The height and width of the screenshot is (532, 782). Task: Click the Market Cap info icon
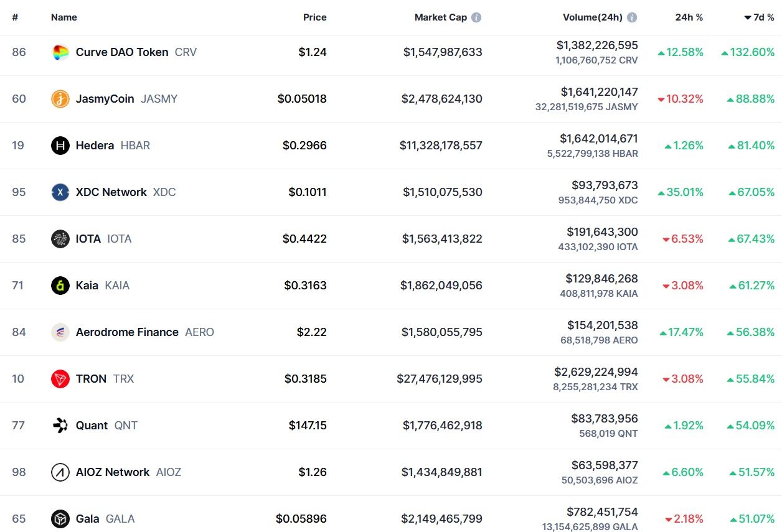click(x=476, y=17)
